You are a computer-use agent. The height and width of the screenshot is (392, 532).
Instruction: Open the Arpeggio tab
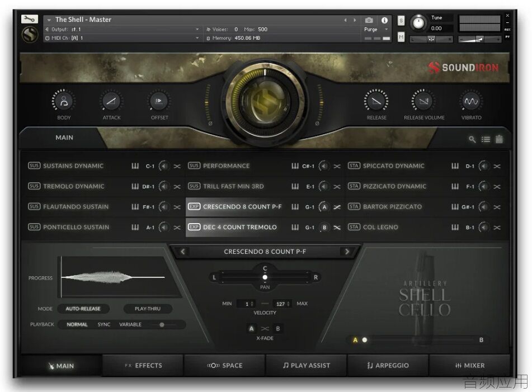[388, 366]
